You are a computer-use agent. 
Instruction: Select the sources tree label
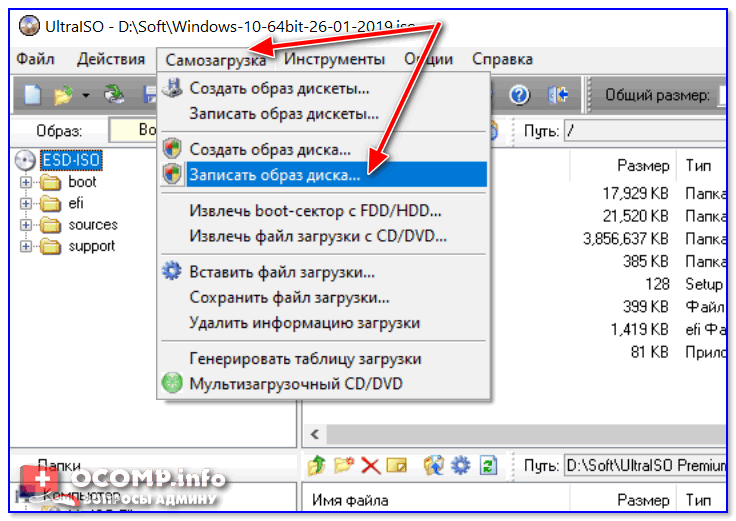pos(93,225)
